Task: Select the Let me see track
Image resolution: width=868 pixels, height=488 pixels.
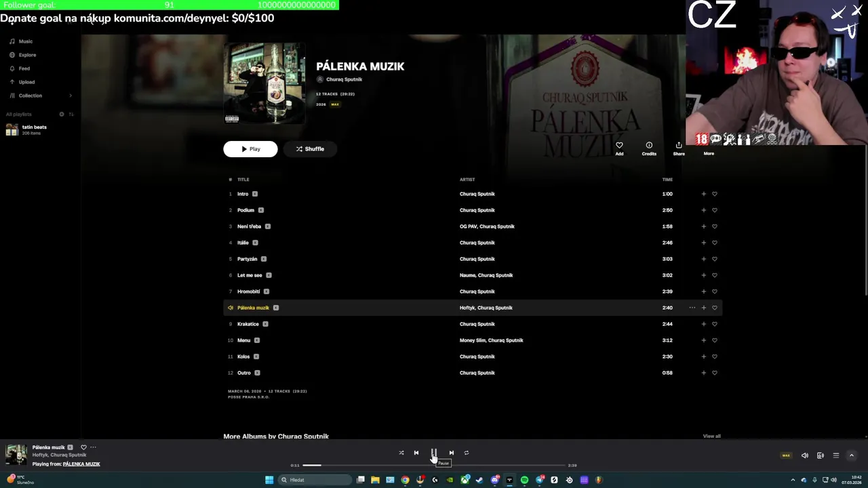Action: 250,275
